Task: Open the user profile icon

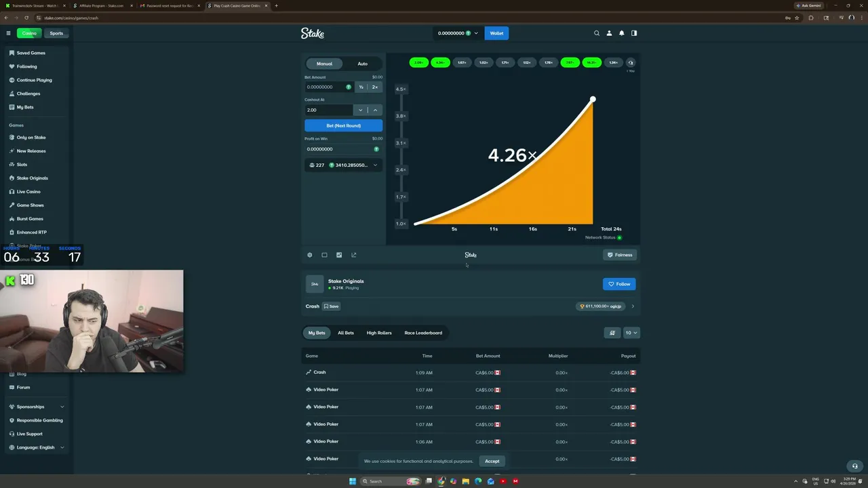Action: tap(609, 33)
